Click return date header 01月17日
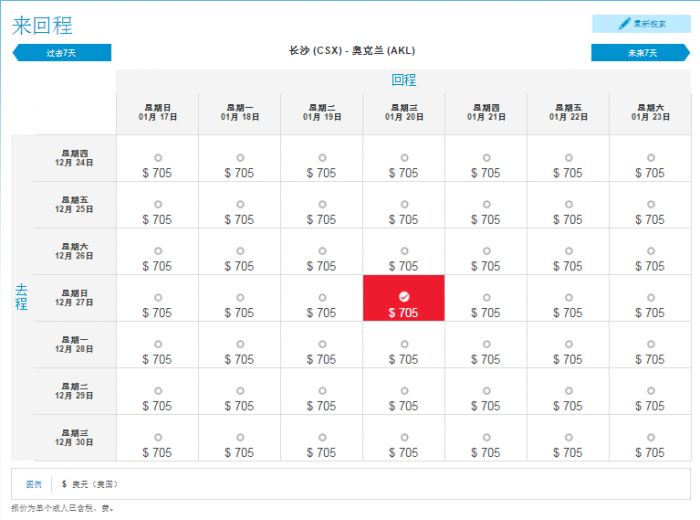The height and width of the screenshot is (520, 700). pos(158,112)
